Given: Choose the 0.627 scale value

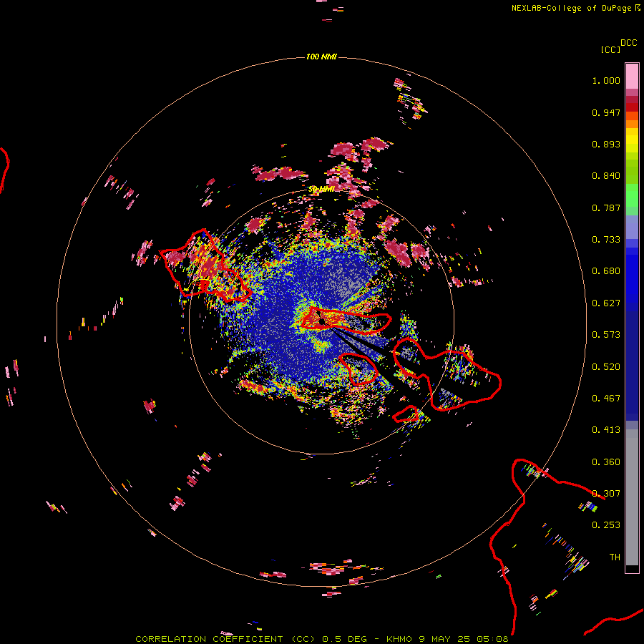Looking at the screenshot, I should (606, 303).
